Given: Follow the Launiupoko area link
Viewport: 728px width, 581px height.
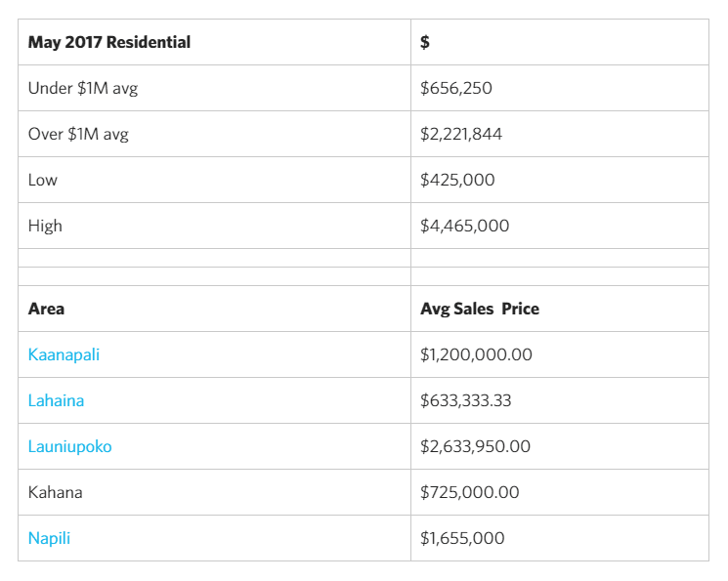Looking at the screenshot, I should [69, 446].
